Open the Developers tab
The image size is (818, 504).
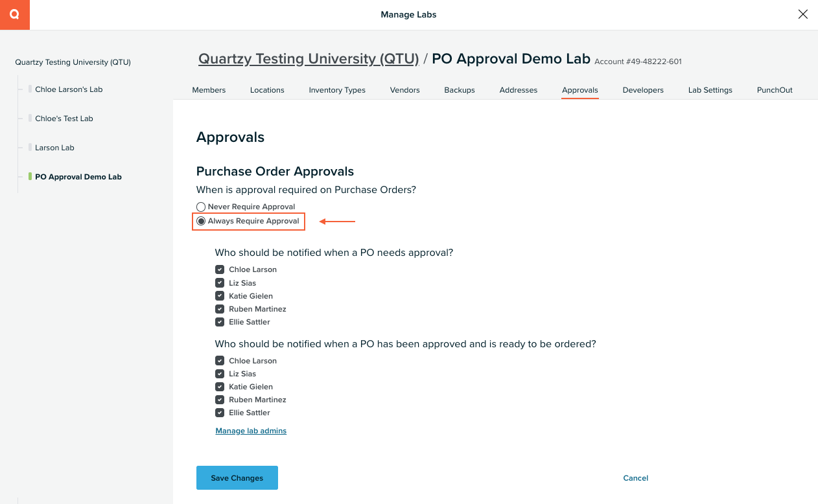pyautogui.click(x=643, y=90)
